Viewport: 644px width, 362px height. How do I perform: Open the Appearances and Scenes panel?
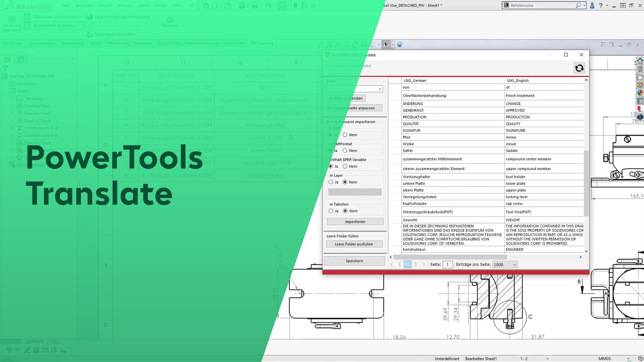[639, 92]
